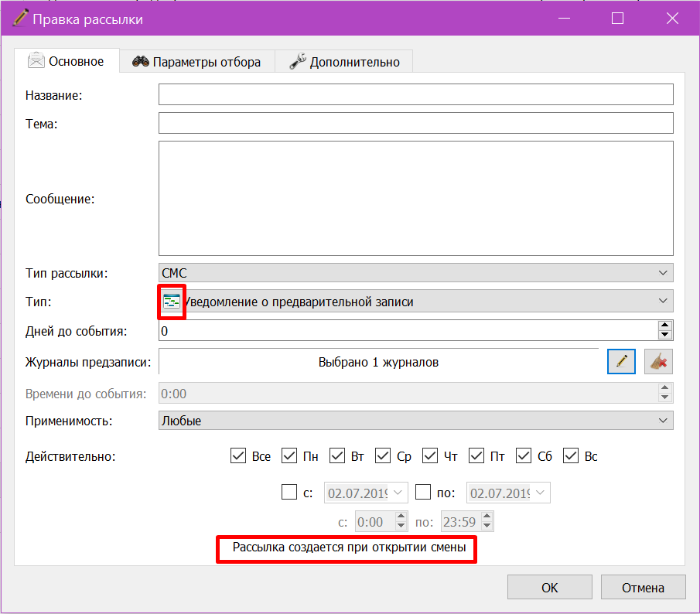Viewport: 700px width, 614px height.
Task: Click into the Название input field
Action: coord(415,94)
